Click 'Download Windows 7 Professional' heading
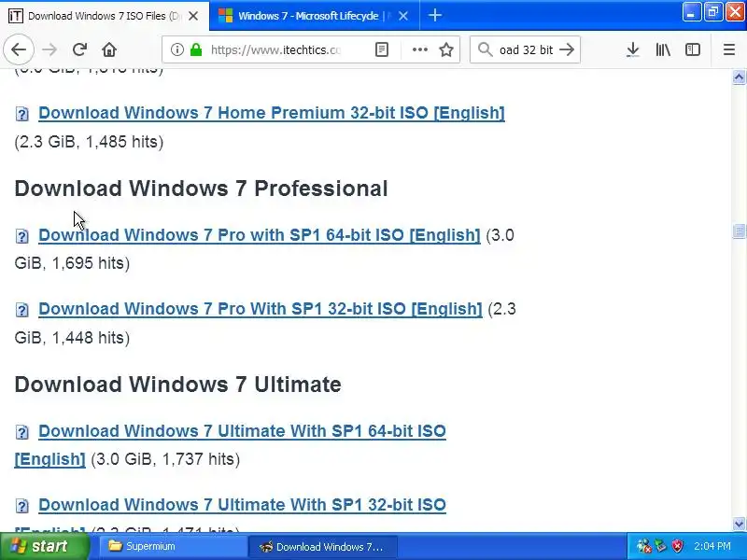 [201, 189]
